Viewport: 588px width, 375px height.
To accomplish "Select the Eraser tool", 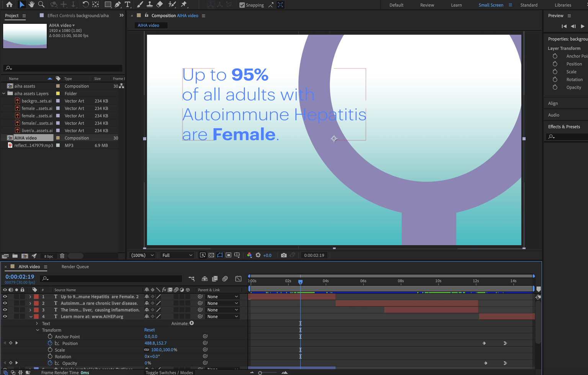I will (160, 5).
